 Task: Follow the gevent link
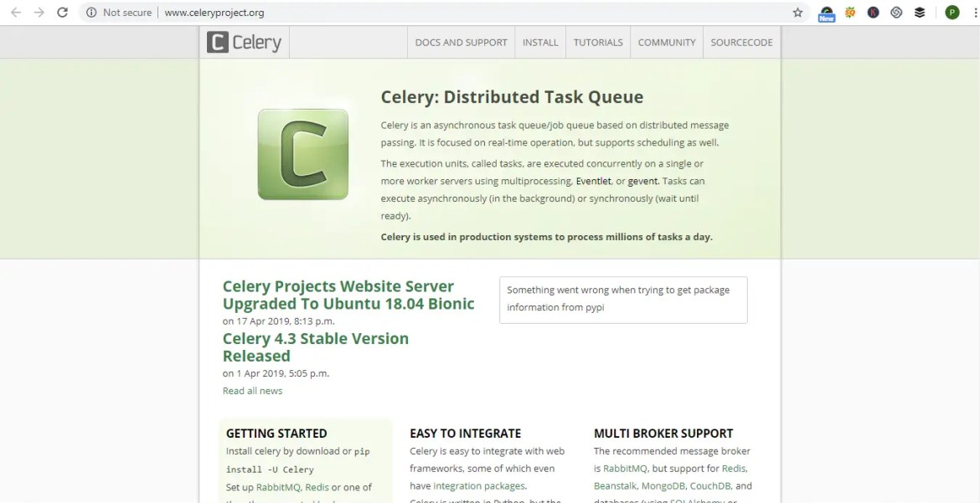(x=643, y=182)
